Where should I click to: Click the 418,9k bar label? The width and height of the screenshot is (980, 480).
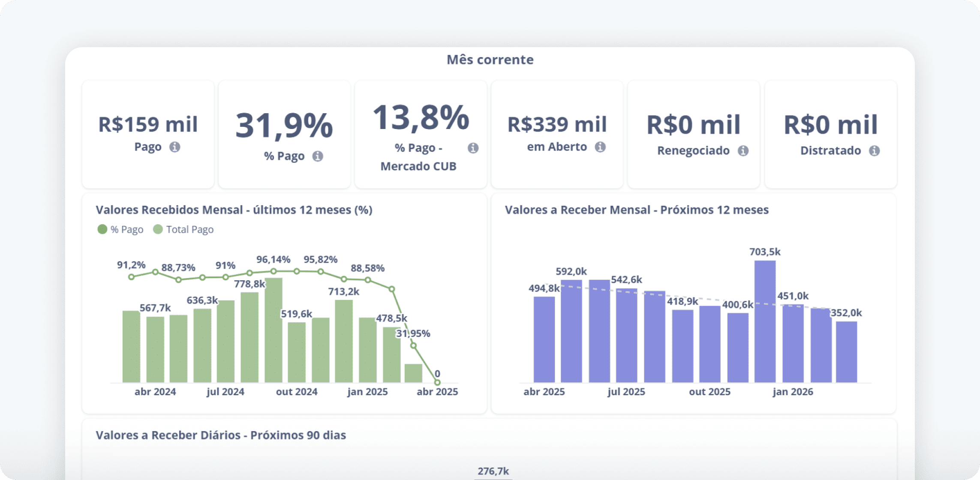click(x=682, y=301)
